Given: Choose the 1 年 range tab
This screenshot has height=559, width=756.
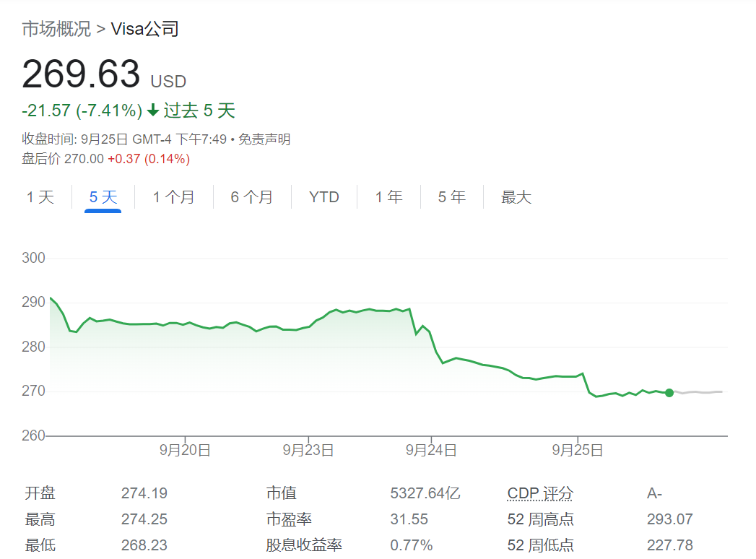Looking at the screenshot, I should point(389,197).
